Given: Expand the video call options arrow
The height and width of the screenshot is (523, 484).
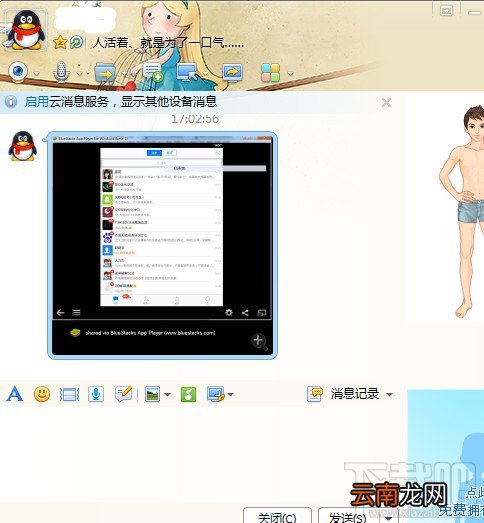Looking at the screenshot, I should pos(37,73).
